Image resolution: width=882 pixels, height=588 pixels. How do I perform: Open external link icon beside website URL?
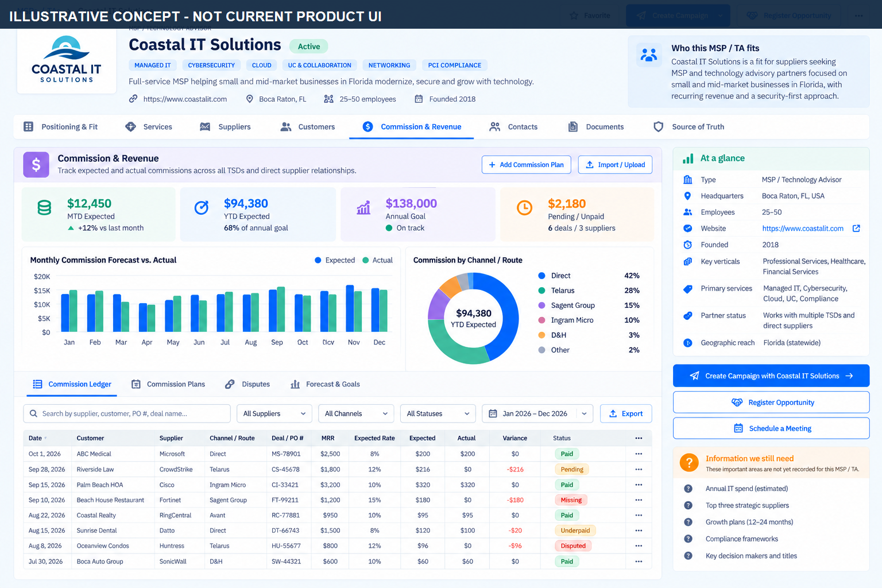[x=856, y=229]
